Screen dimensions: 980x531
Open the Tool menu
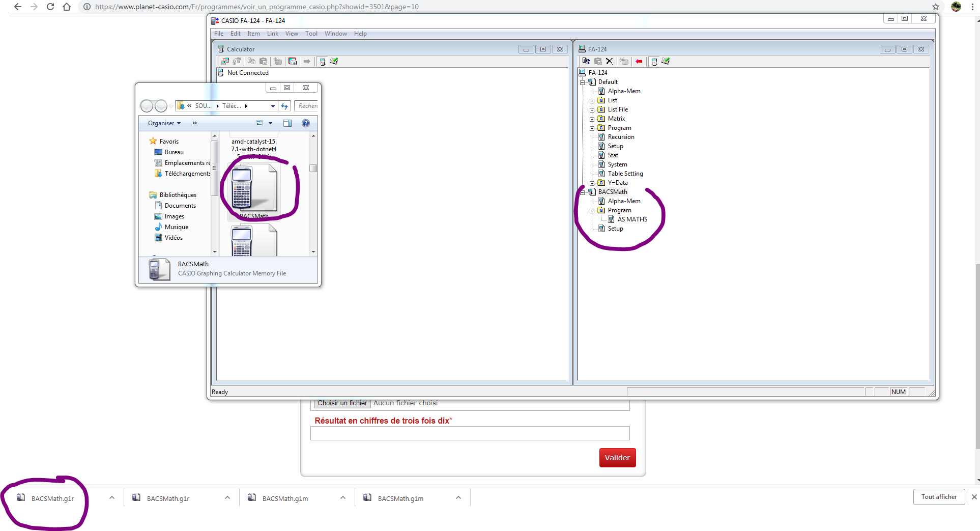pyautogui.click(x=311, y=34)
